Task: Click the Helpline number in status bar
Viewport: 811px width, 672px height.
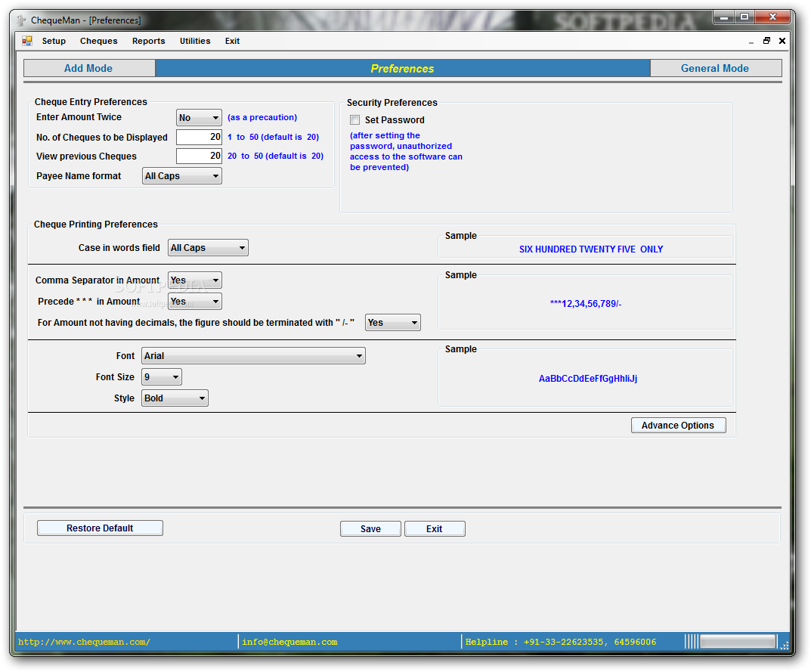Action: pyautogui.click(x=561, y=642)
